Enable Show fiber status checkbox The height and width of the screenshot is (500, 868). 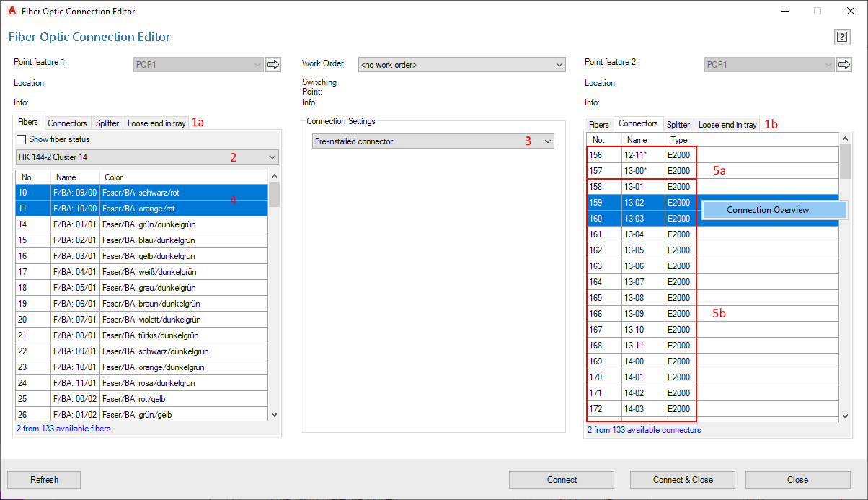click(21, 139)
